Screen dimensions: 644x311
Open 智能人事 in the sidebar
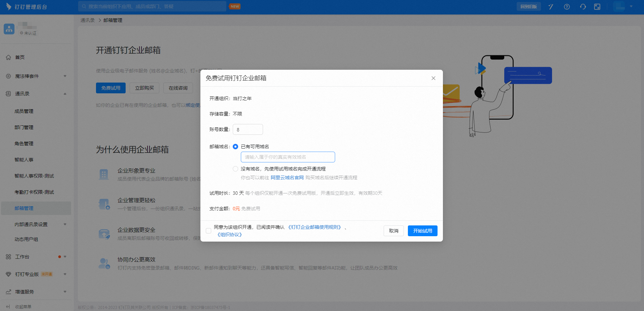[x=24, y=160]
